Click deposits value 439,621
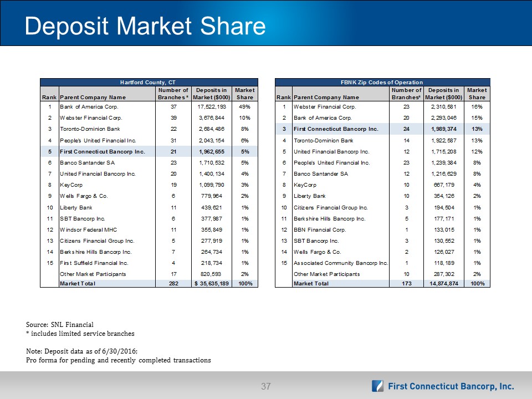The height and width of the screenshot is (399, 532). coord(211,208)
